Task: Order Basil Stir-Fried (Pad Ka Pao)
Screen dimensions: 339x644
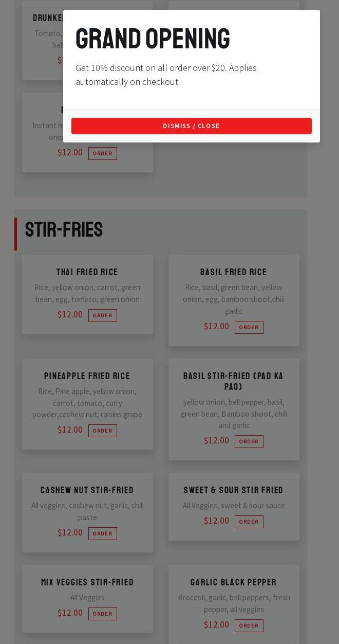Action: coord(249,441)
